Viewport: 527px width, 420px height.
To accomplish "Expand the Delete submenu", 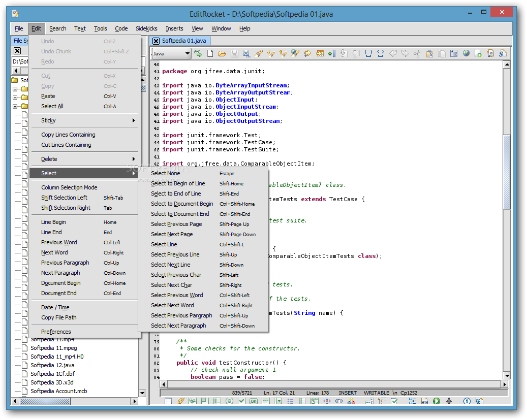I will tap(84, 159).
